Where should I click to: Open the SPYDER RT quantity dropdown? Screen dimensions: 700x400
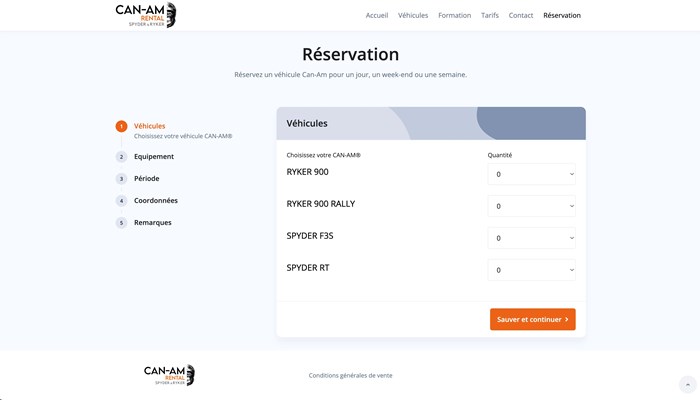(x=531, y=270)
